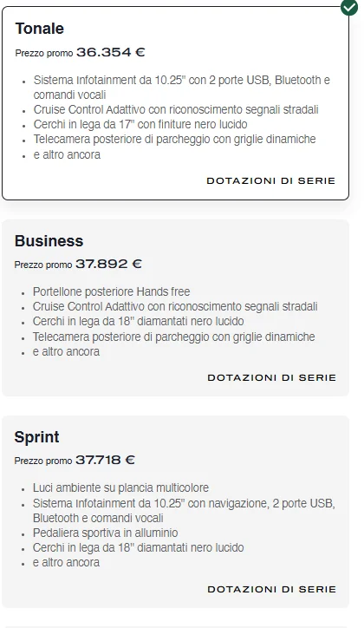Open Dotazioni di serie for Sprint
Screen dimensions: 364x628
click(x=271, y=589)
